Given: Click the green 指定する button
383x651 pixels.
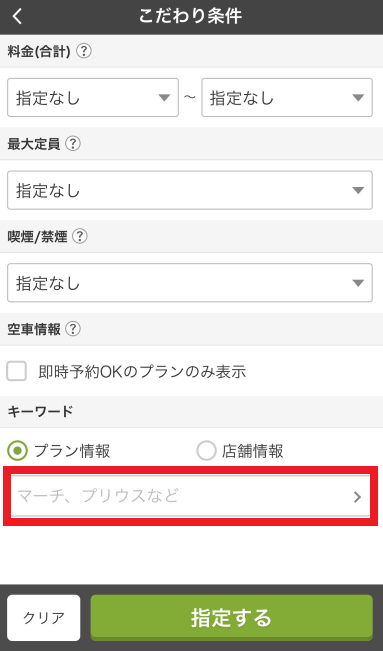Looking at the screenshot, I should click(x=231, y=618).
